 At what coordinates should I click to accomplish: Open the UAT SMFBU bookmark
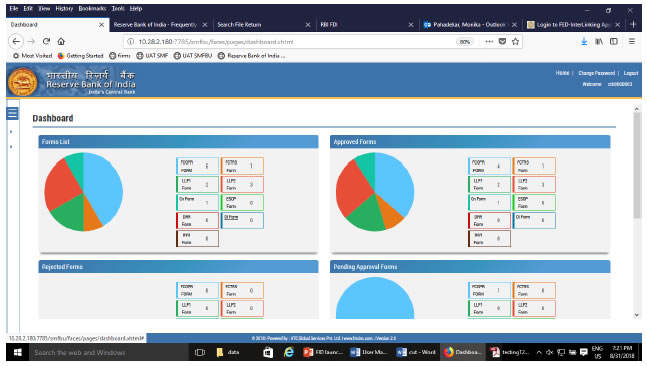[x=192, y=55]
